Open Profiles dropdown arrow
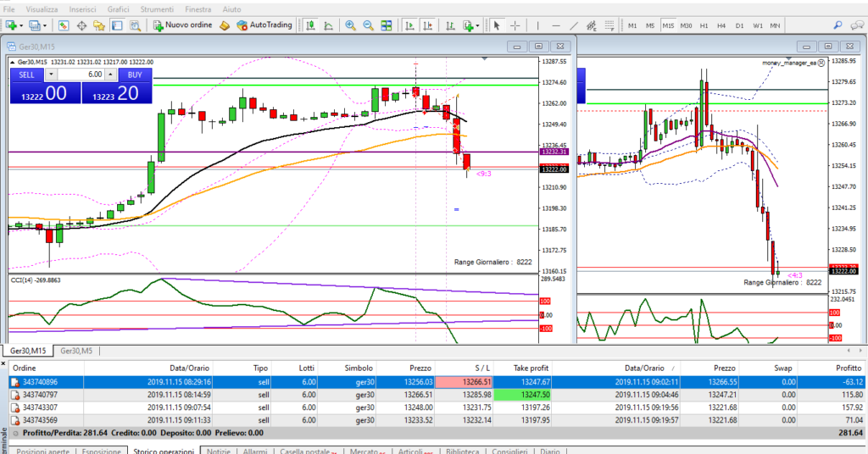The image size is (868, 454). pyautogui.click(x=45, y=25)
